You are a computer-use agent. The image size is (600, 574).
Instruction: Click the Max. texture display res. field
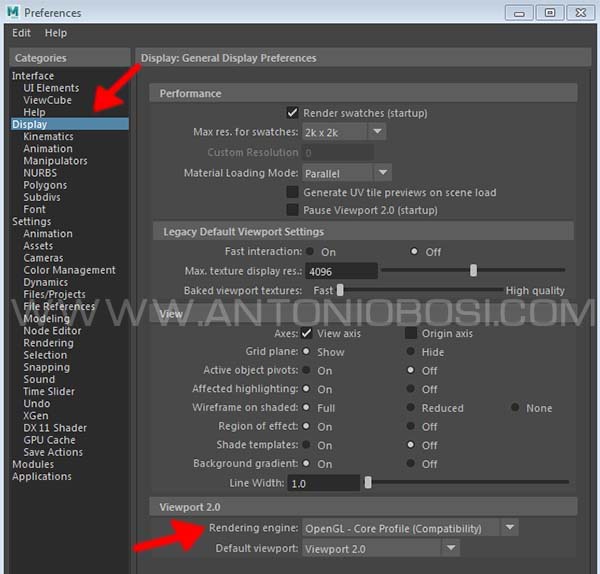341,271
